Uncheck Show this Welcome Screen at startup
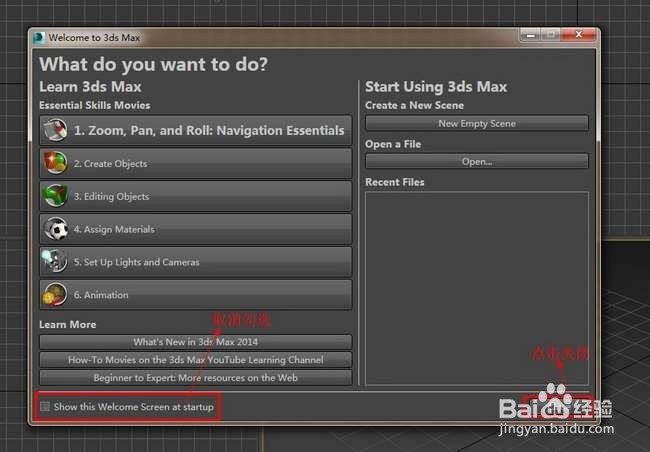Viewport: 650px width, 452px height. click(45, 406)
